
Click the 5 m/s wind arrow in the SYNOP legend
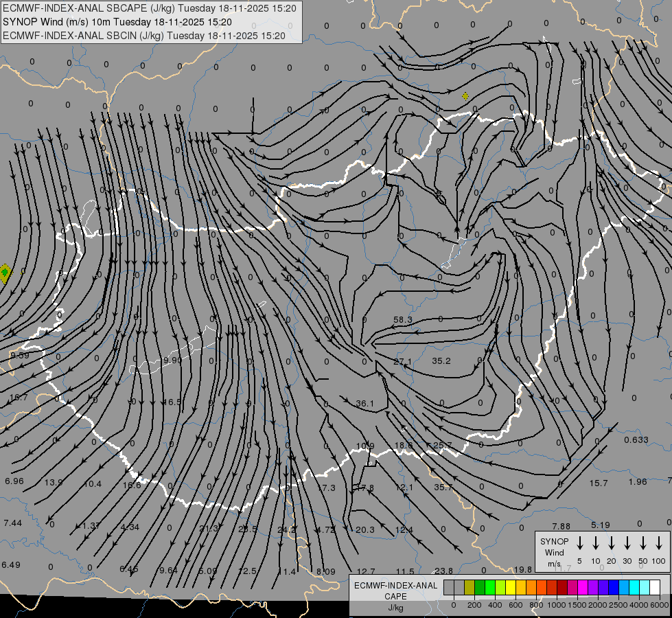click(x=579, y=543)
